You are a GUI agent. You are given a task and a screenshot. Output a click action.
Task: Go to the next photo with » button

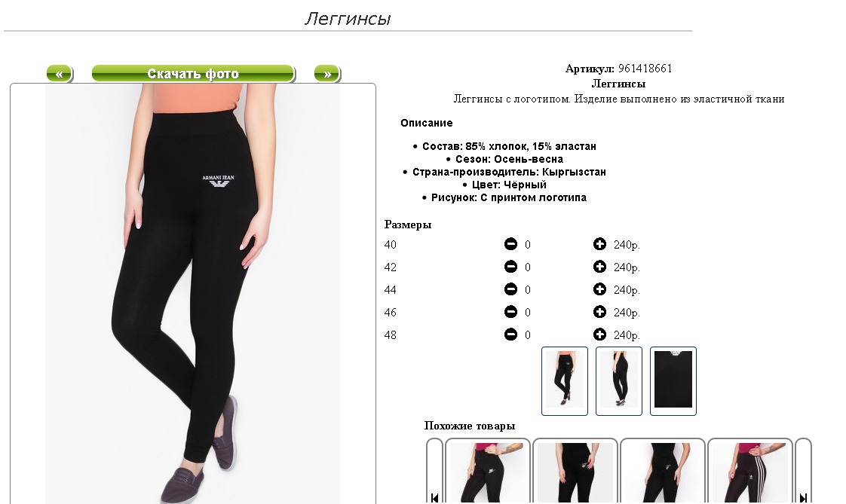(x=327, y=74)
